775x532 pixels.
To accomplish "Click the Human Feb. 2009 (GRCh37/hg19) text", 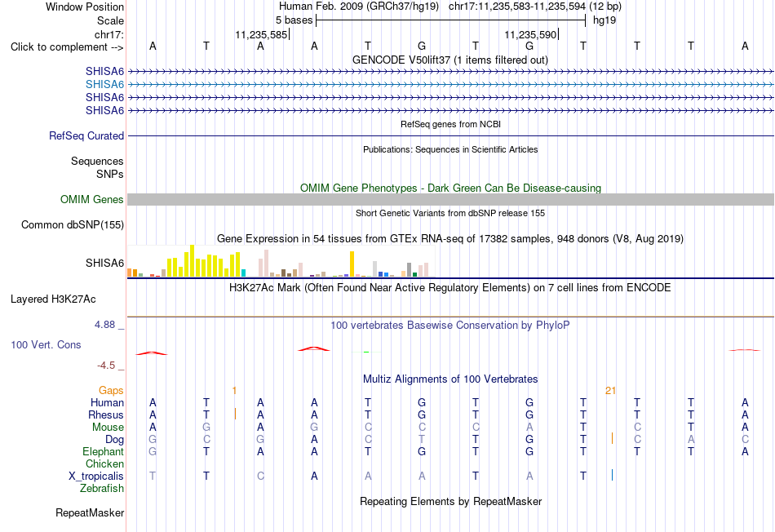I will point(359,7).
